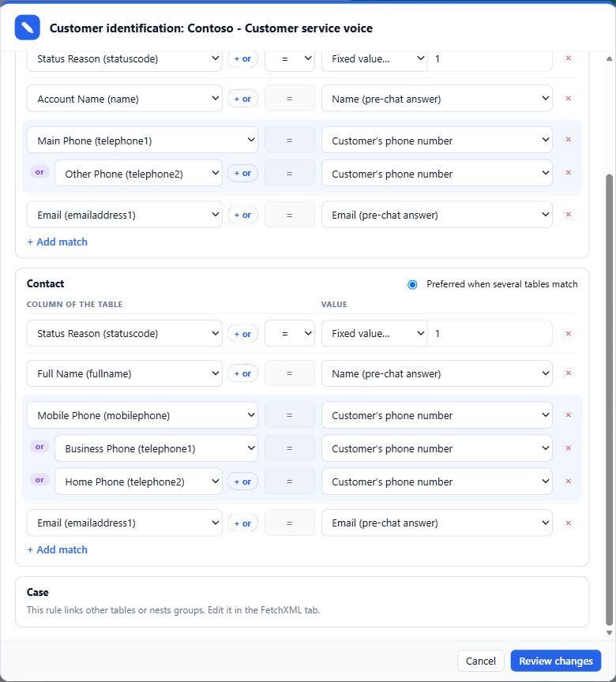This screenshot has width=616, height=682.
Task: Open Contact section's Email (emailaddress1) column dropdown
Action: [125, 523]
